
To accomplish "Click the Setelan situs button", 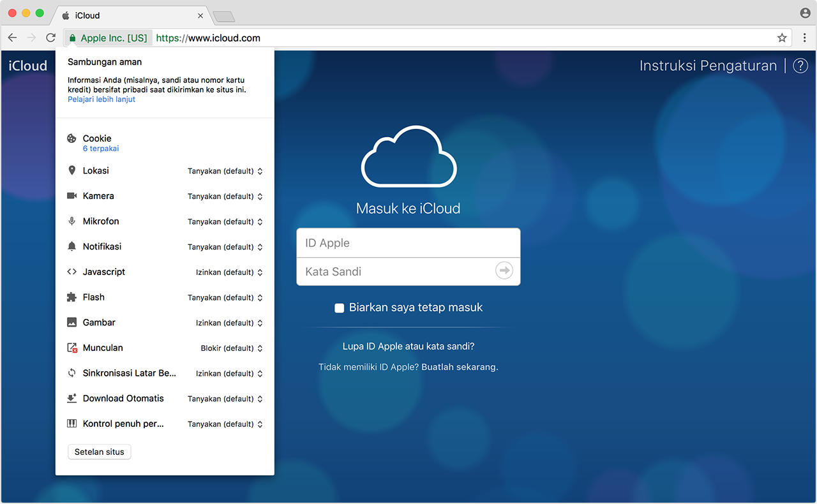I will 100,452.
